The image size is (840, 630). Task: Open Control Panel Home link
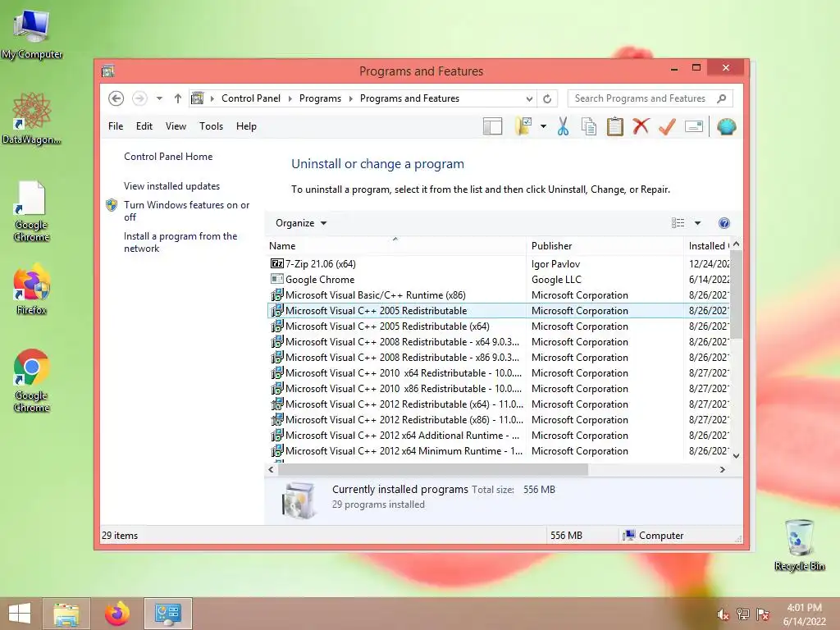[x=168, y=157]
